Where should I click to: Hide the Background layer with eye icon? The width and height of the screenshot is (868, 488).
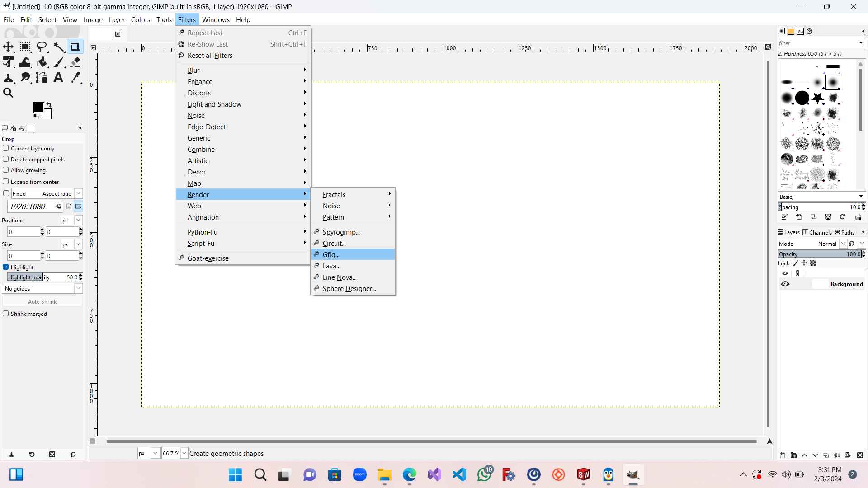785,284
